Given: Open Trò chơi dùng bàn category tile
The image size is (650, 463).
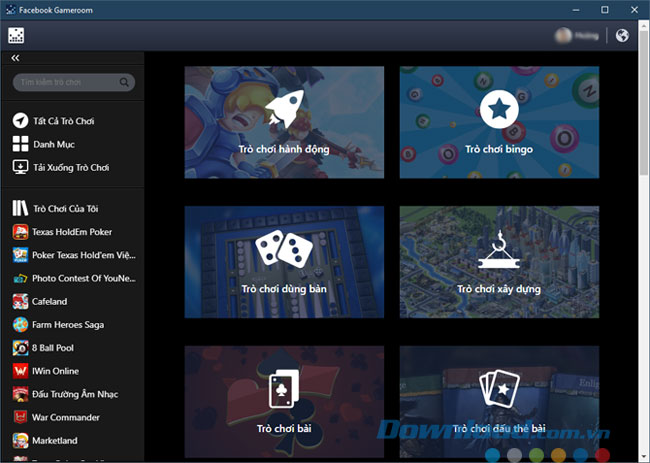Looking at the screenshot, I should (284, 262).
